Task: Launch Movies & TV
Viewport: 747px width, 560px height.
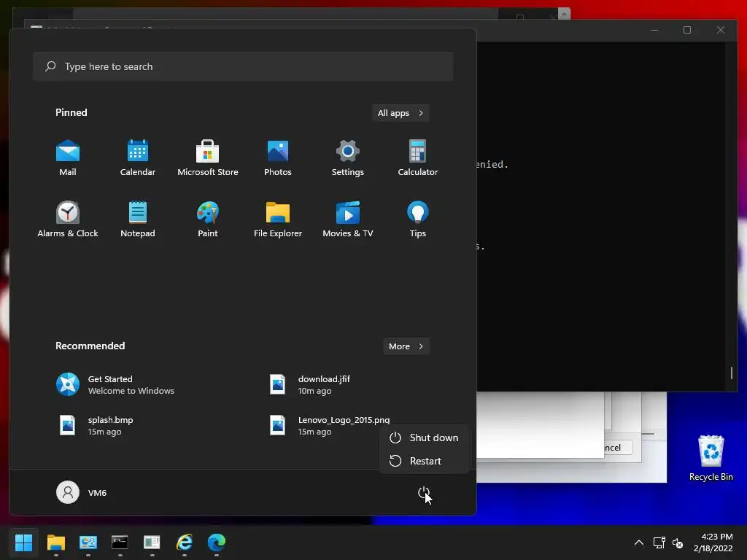Action: tap(348, 219)
